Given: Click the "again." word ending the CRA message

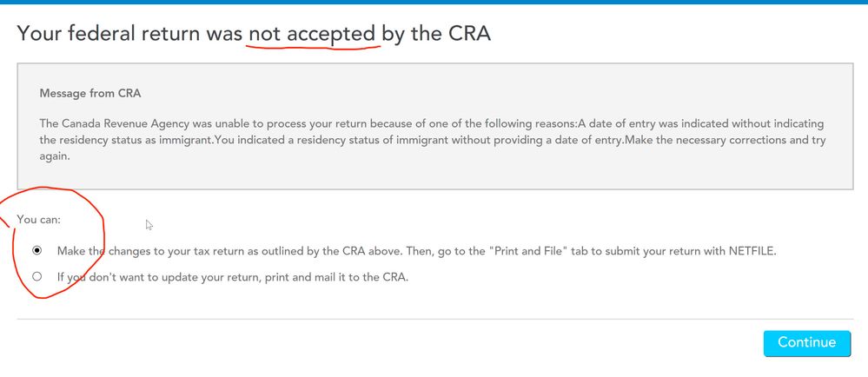Looking at the screenshot, I should [x=54, y=156].
